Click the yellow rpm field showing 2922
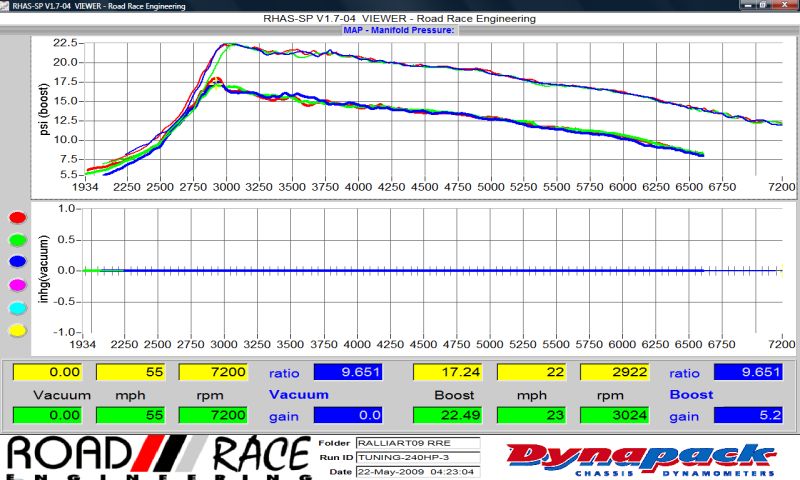Viewport: 800px width, 480px height. tap(612, 372)
